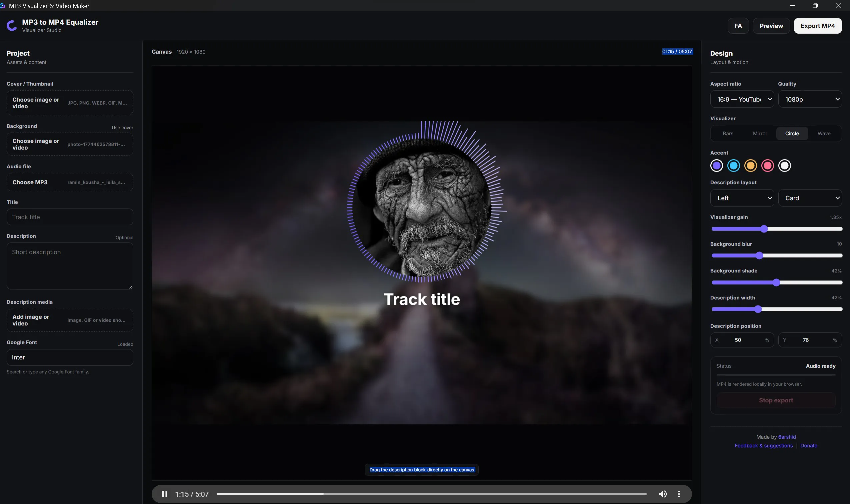The width and height of the screenshot is (850, 504).
Task: Click the Description position X field
Action: pos(742,340)
